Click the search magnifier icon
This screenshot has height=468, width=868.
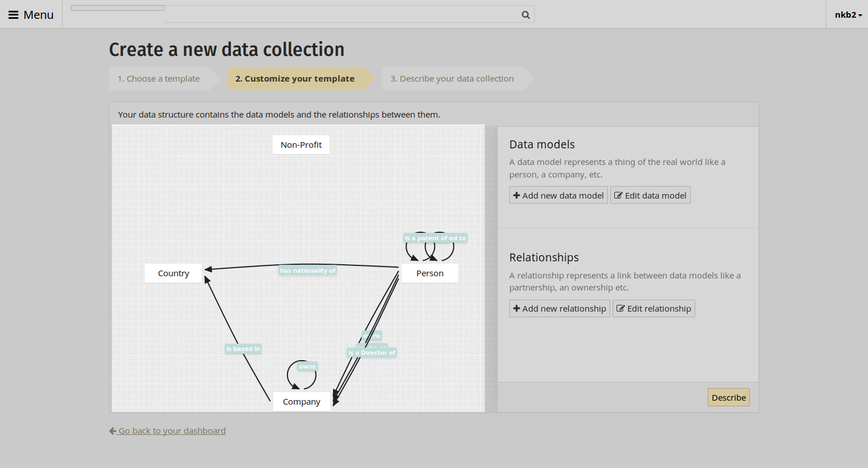click(526, 15)
